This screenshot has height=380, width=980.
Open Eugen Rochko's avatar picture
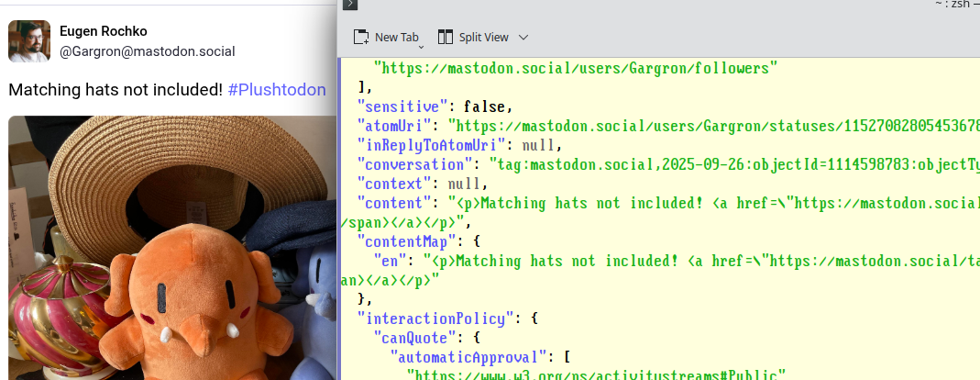pos(29,41)
